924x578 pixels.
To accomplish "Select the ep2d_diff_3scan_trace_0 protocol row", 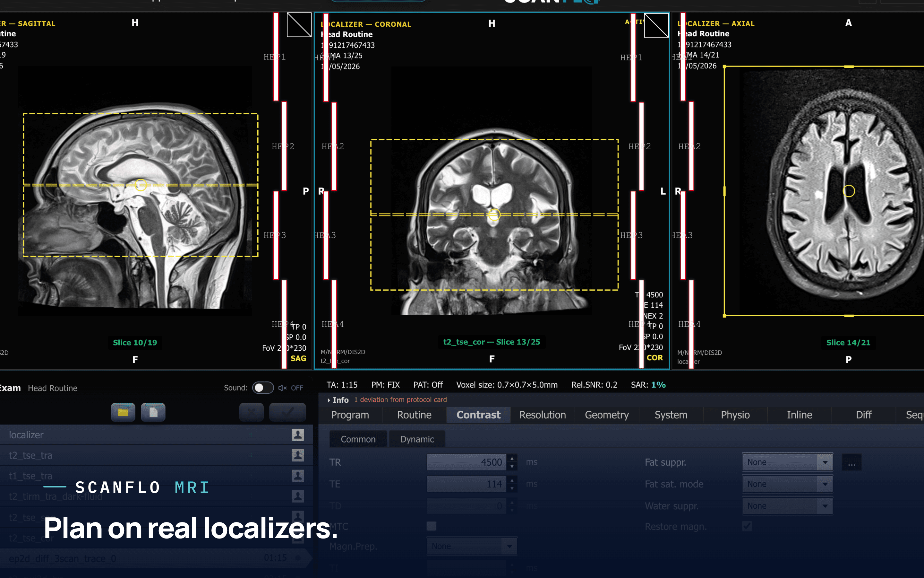I will 156,558.
